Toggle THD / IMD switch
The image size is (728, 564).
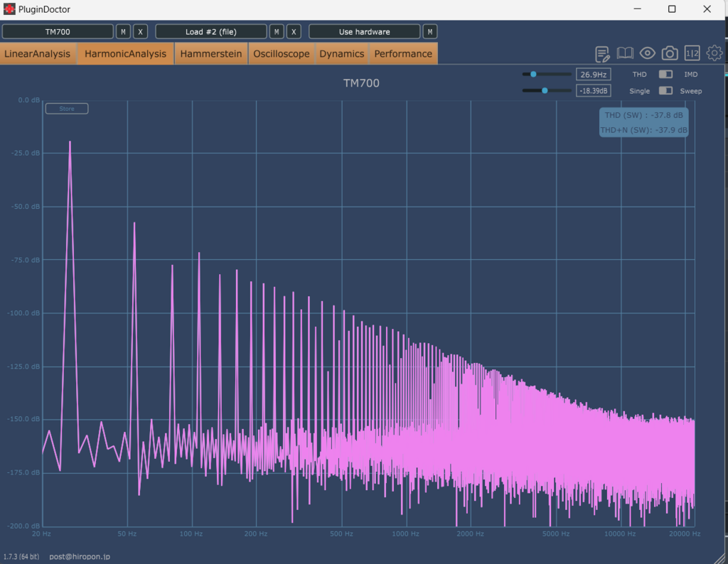pyautogui.click(x=665, y=74)
